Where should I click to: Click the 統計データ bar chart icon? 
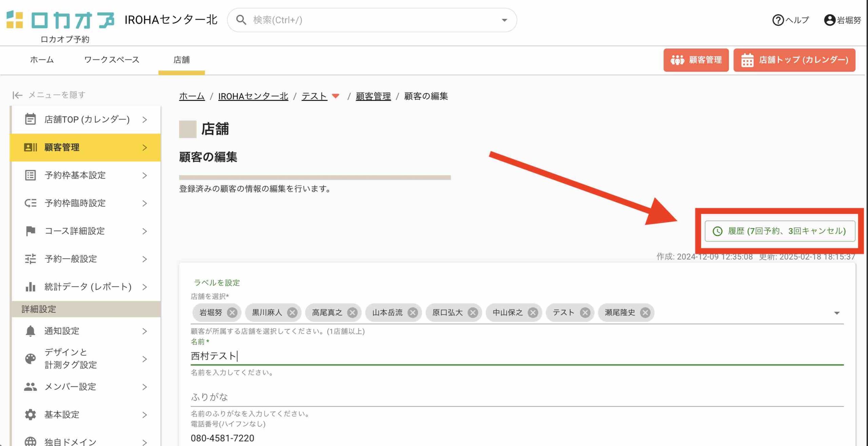coord(30,287)
